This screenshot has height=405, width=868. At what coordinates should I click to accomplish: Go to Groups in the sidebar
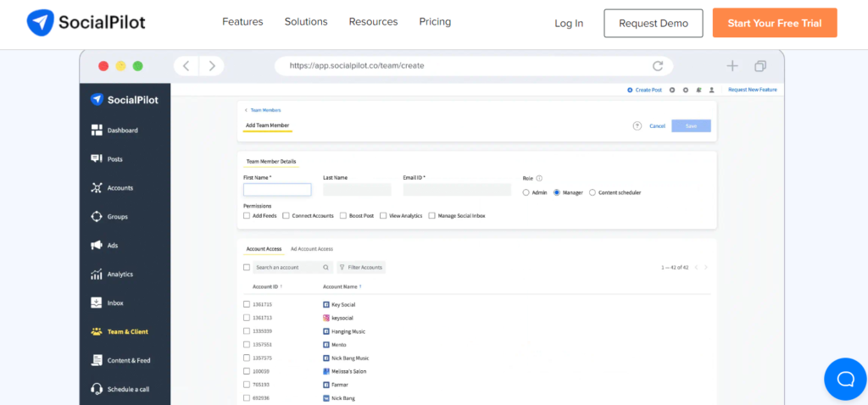click(x=109, y=217)
